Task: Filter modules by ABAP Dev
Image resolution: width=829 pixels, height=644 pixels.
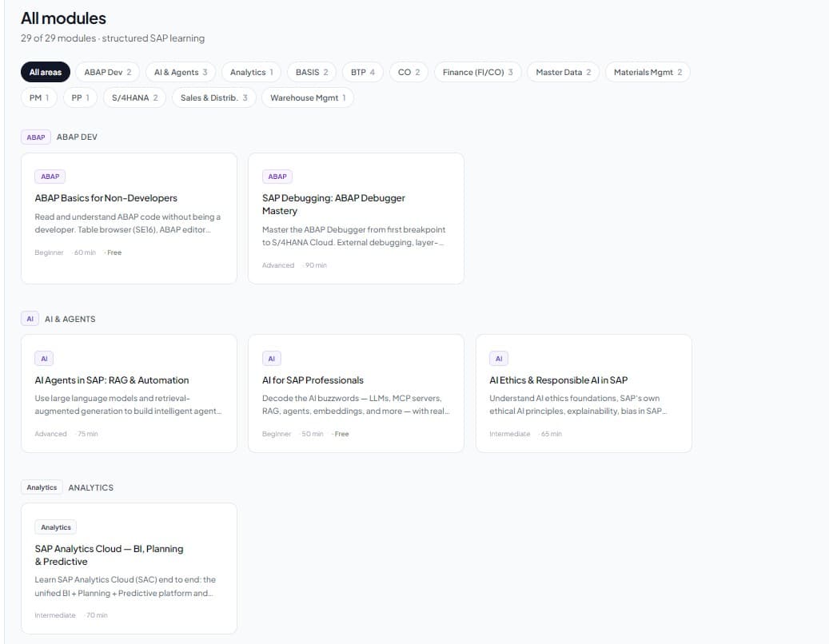Action: pos(108,72)
